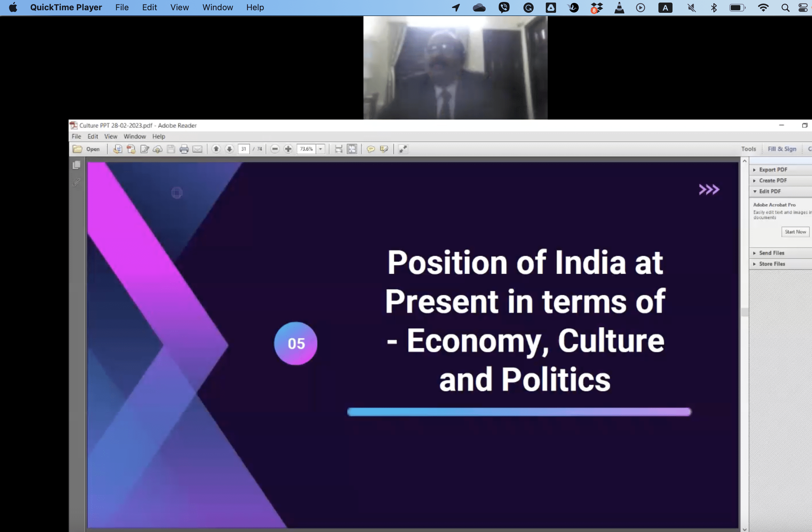Screen dimensions: 812x532
Task: Open the zoom percentage dropdown arrow
Action: click(320, 149)
